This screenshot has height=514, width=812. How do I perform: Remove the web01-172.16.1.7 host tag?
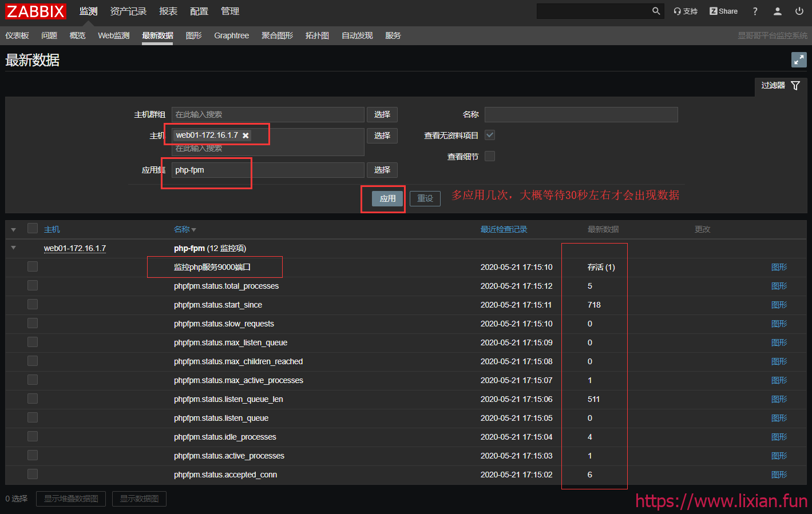245,136
